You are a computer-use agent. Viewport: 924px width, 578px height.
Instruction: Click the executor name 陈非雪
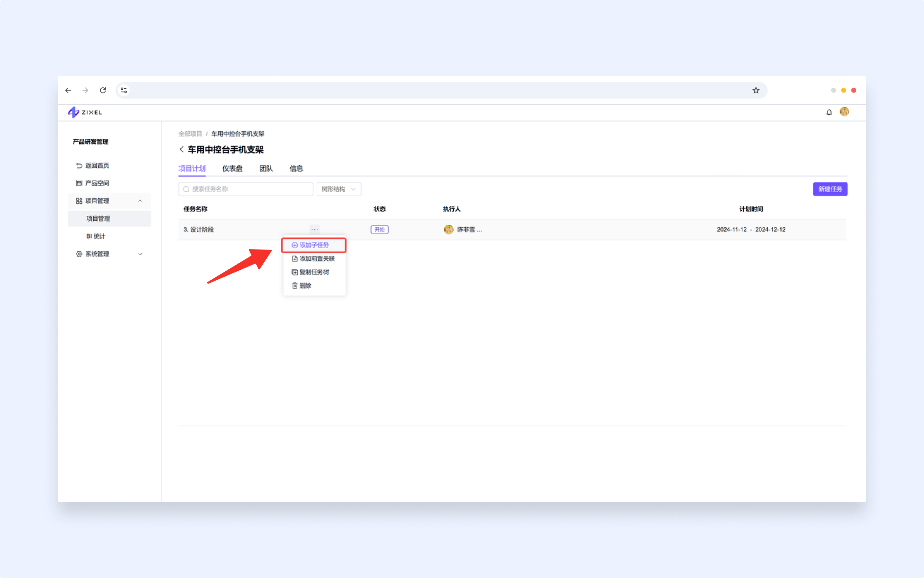pos(470,229)
